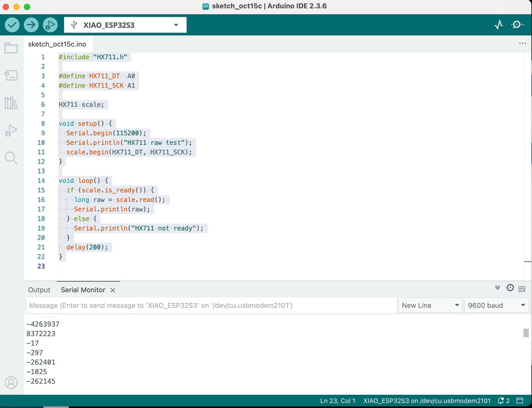Open the Search panel in the sidebar
This screenshot has width=532, height=408.
(x=11, y=158)
